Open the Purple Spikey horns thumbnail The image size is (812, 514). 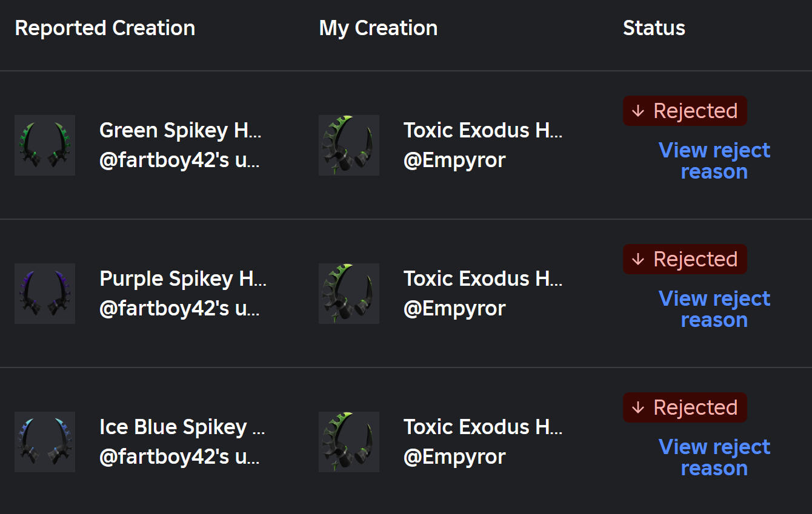coord(45,294)
